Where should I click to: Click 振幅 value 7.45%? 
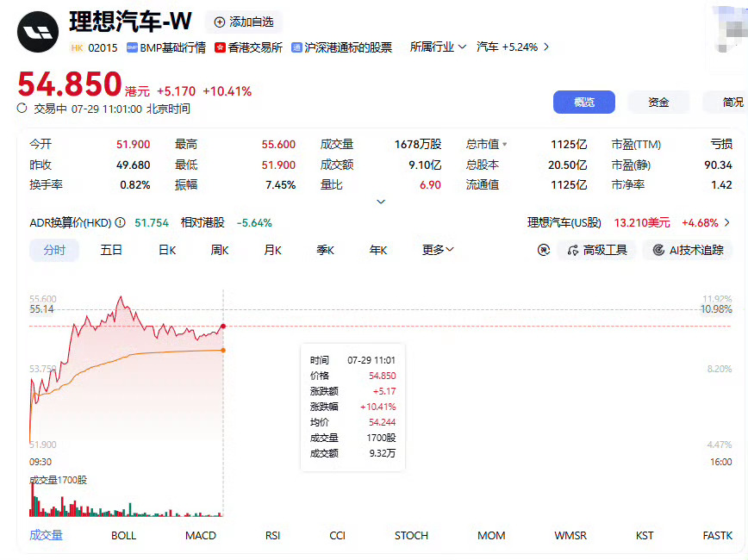click(x=281, y=184)
